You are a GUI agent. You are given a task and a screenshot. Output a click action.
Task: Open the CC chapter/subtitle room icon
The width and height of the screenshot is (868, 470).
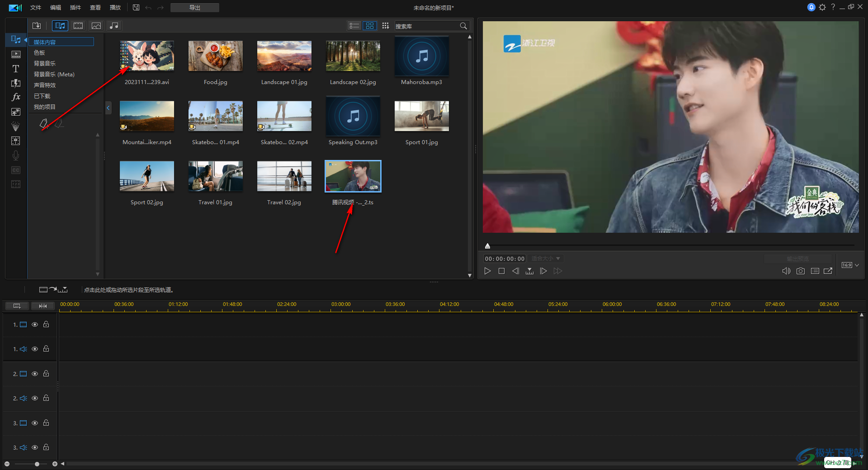coord(16,170)
